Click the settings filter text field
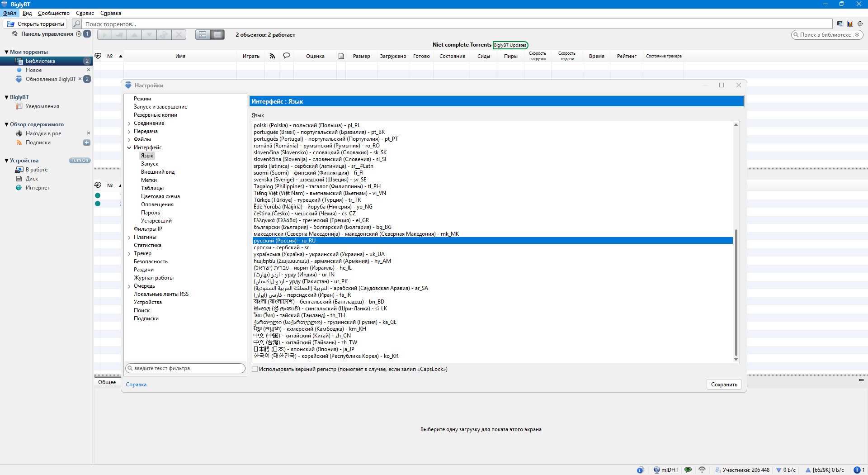The width and height of the screenshot is (868, 475). point(185,368)
